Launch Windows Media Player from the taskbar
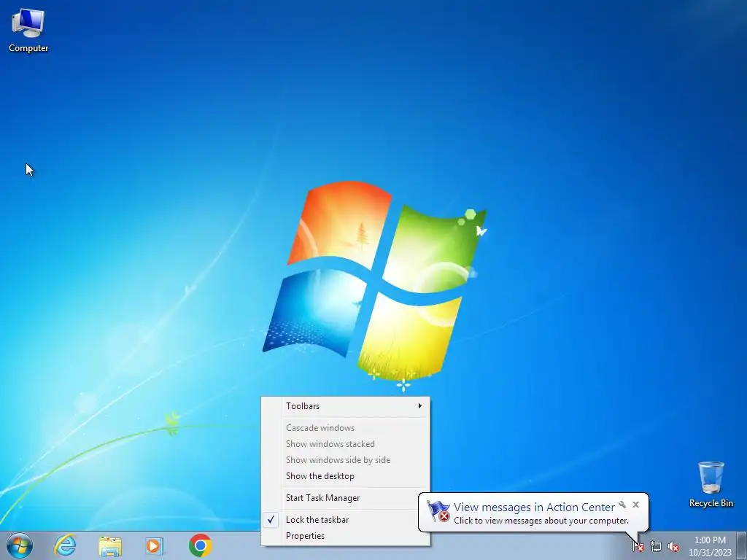The height and width of the screenshot is (560, 747). point(155,545)
